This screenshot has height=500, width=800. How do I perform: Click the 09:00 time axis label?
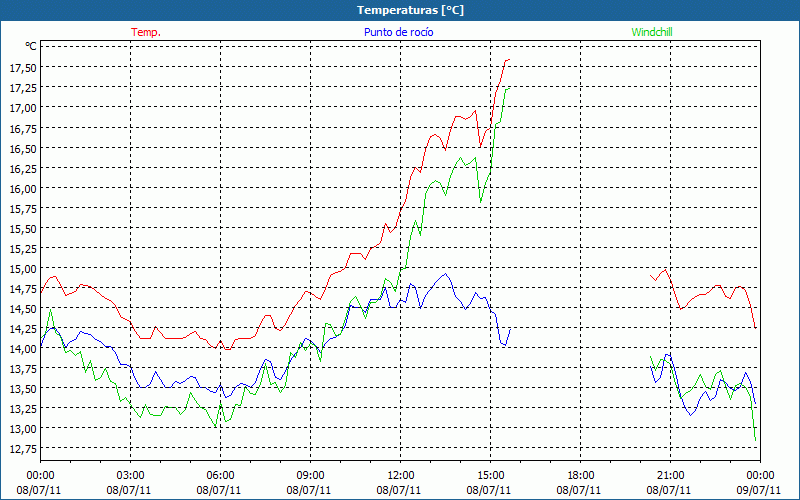[310, 476]
